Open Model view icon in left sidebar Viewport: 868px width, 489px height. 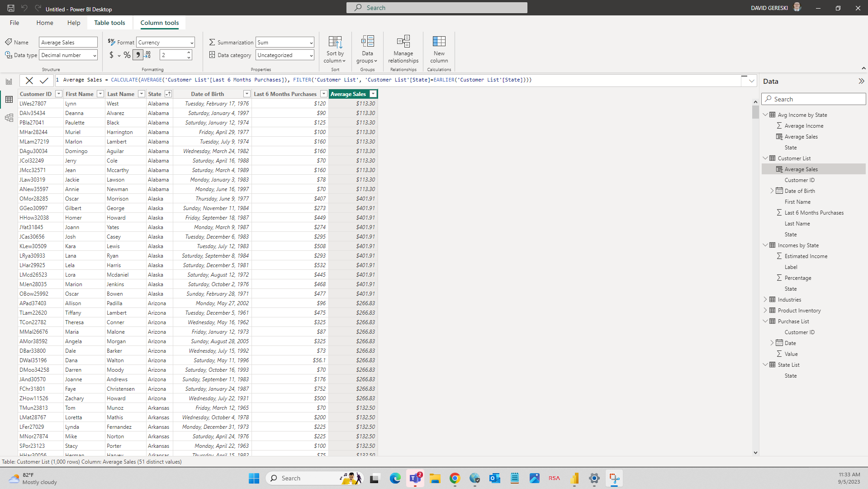point(9,118)
